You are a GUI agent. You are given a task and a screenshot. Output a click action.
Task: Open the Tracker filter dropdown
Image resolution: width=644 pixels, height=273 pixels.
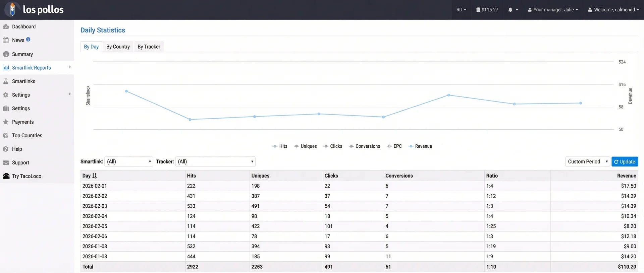215,161
